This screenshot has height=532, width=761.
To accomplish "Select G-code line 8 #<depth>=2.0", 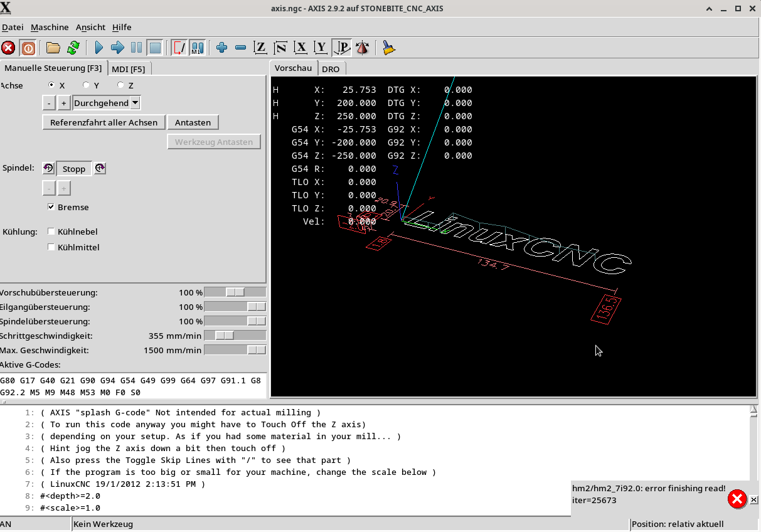I will coord(70,496).
